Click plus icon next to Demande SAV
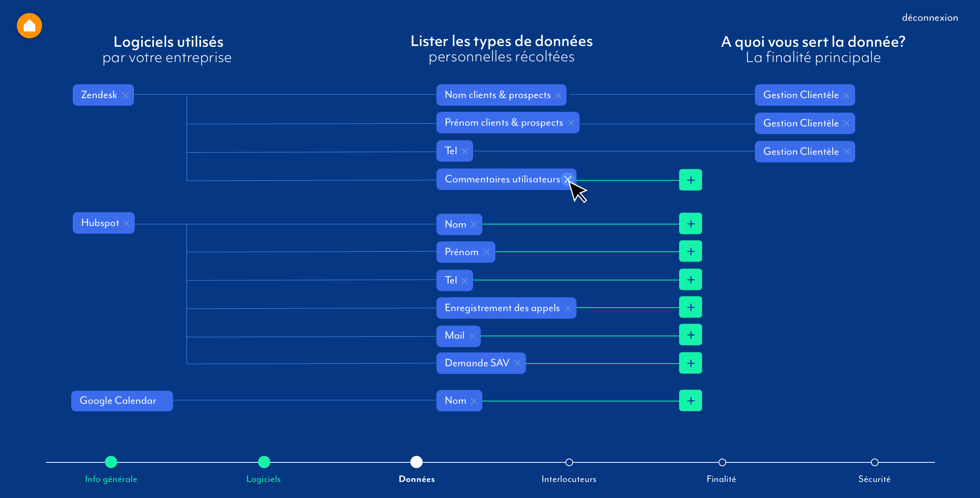 691,363
